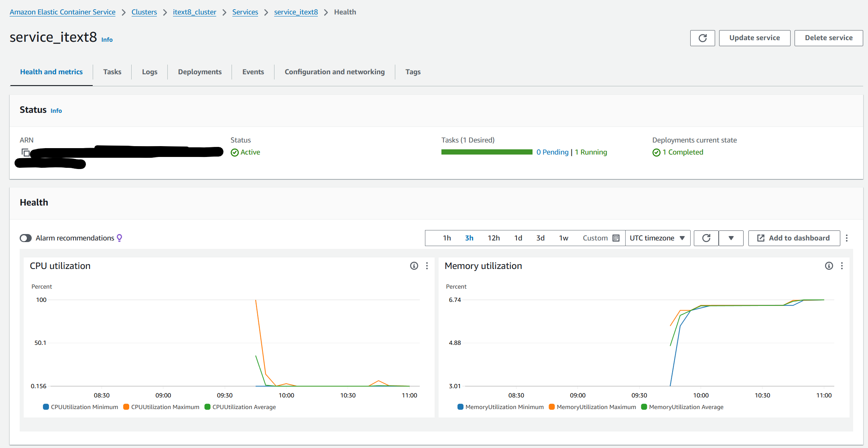Switch to the Deployments tab
This screenshot has width=868, height=448.
(199, 72)
